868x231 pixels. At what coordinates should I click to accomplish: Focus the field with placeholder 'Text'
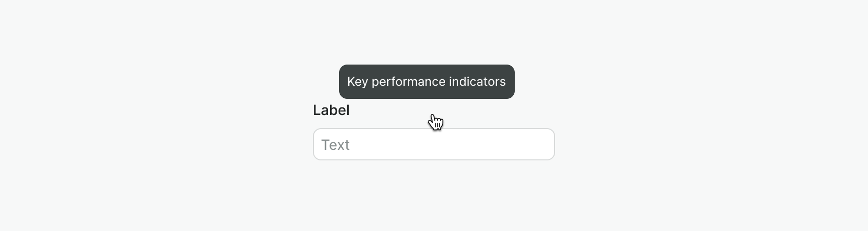click(x=433, y=145)
